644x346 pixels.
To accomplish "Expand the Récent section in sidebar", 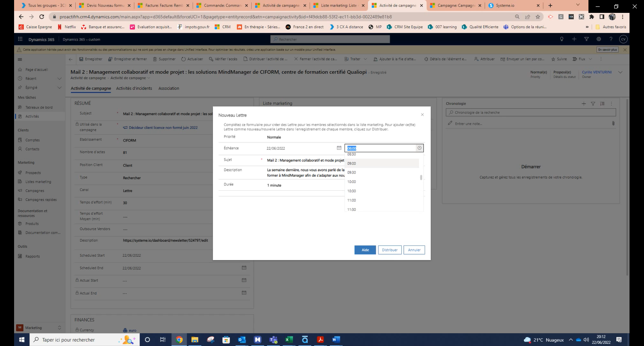I will pos(60,78).
